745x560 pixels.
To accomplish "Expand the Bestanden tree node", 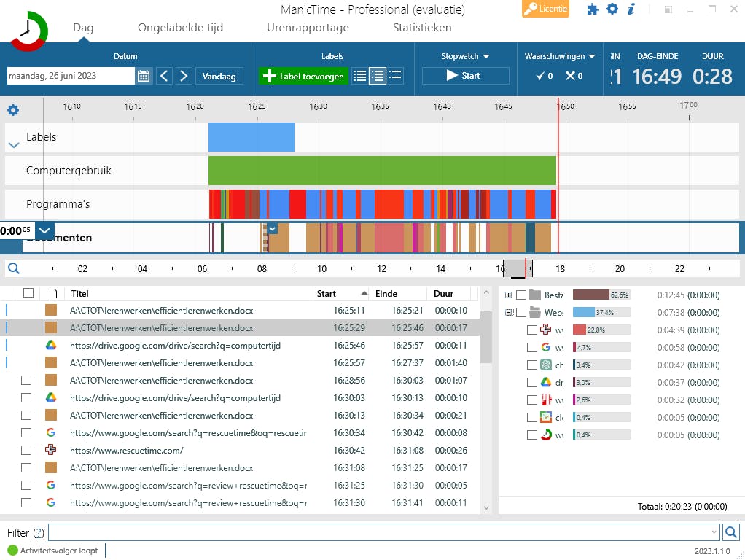I will tap(507, 295).
